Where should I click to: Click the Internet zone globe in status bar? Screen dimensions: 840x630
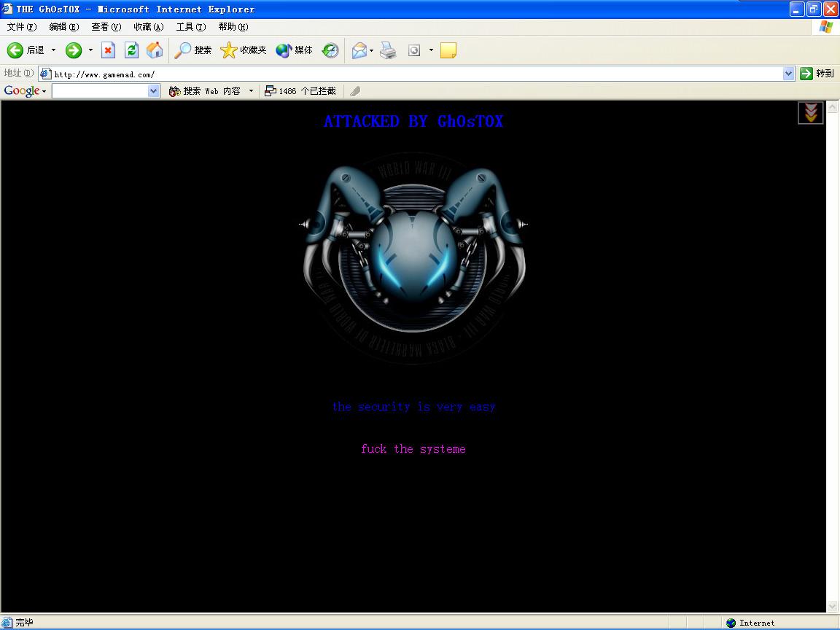coord(731,623)
